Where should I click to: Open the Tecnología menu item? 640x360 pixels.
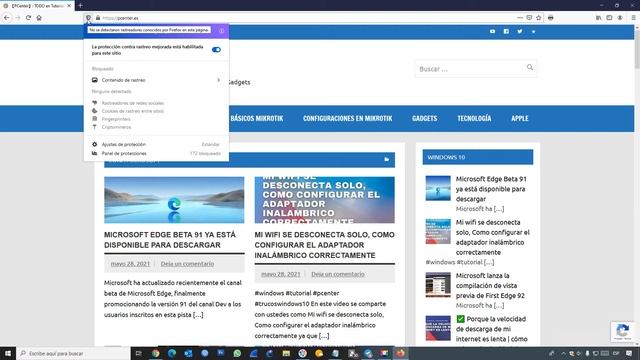click(474, 118)
